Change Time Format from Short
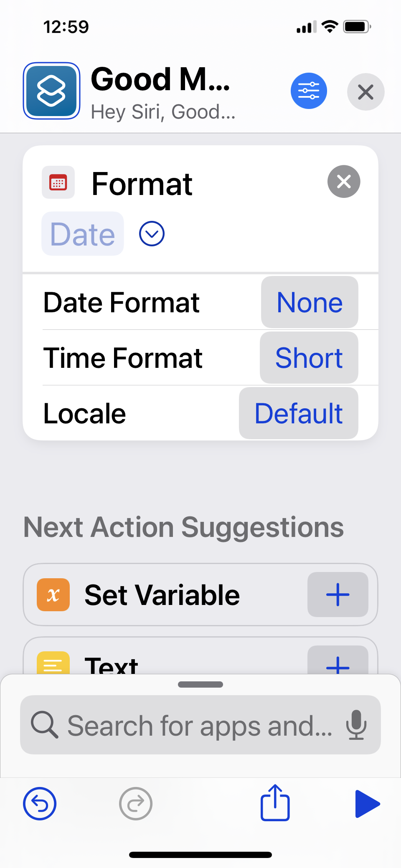 tap(309, 358)
